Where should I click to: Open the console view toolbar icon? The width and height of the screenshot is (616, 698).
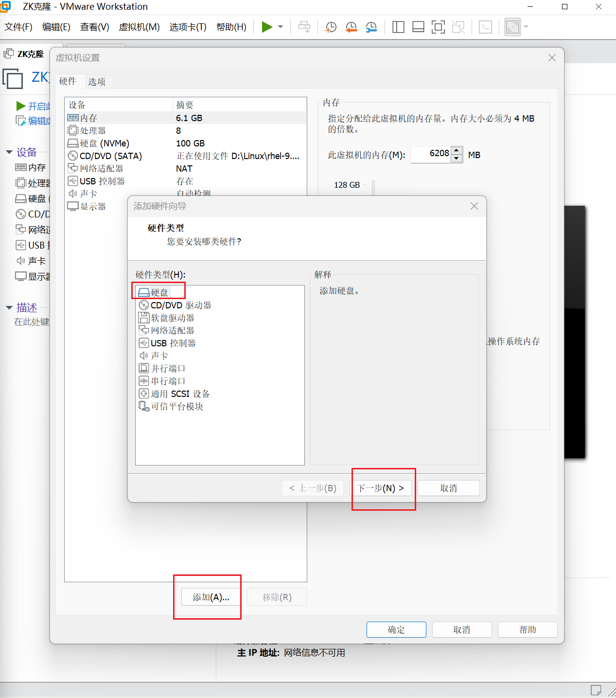click(486, 27)
